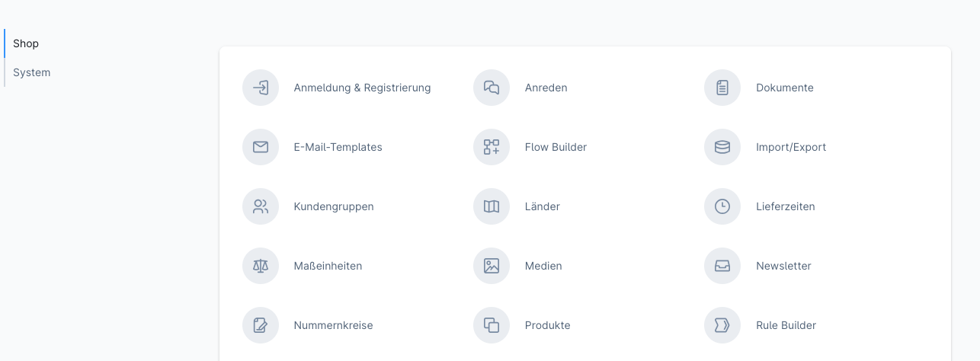Click the Newsletter inbox icon

pyautogui.click(x=722, y=266)
